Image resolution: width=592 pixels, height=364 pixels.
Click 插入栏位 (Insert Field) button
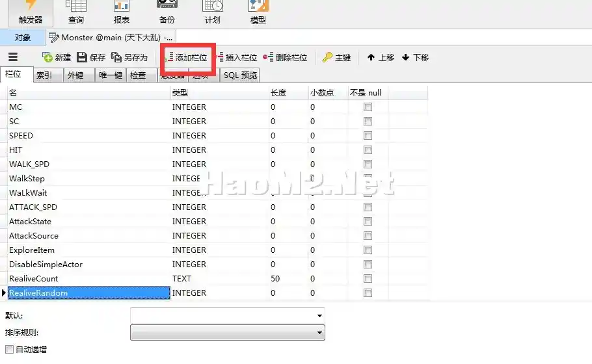point(237,57)
